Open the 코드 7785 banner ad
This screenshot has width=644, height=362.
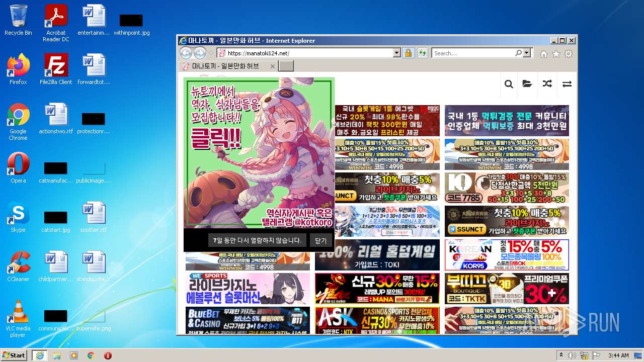507,188
